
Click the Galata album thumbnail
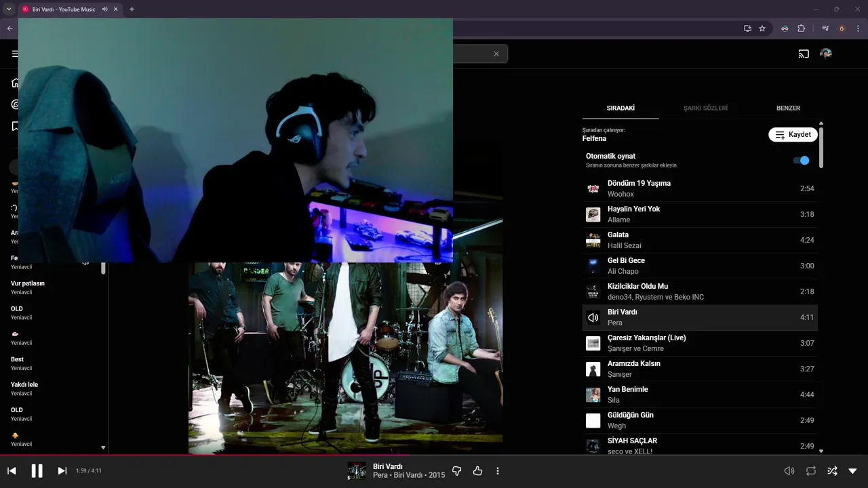593,240
